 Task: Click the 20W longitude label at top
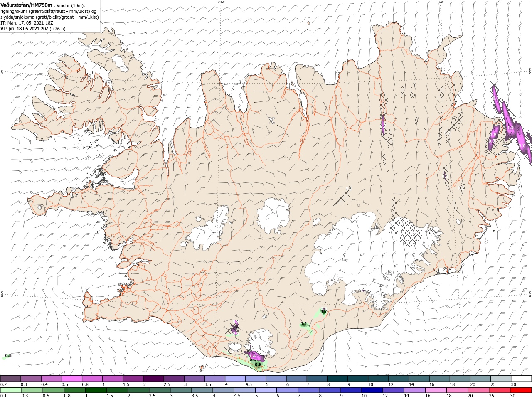pyautogui.click(x=221, y=2)
